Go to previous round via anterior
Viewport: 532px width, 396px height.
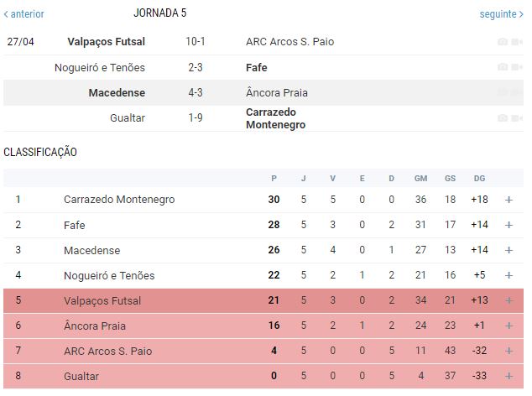tap(24, 14)
